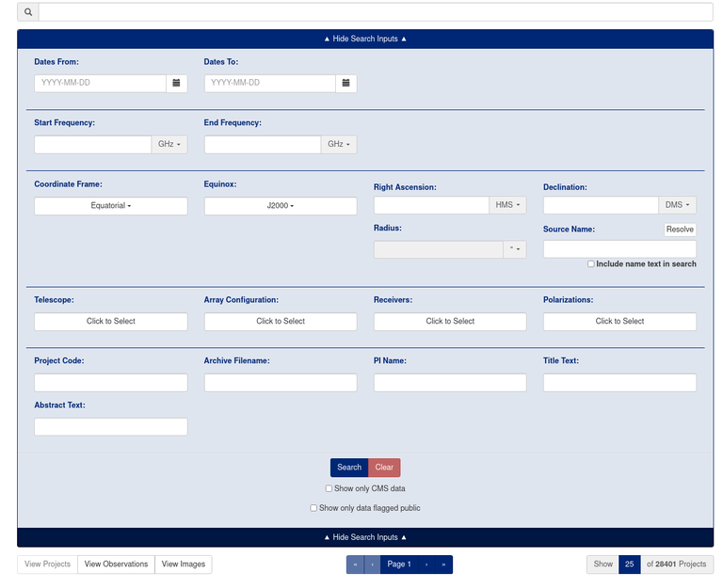
Task: Expand the Equatorial coordinate frame dropdown
Action: pyautogui.click(x=111, y=206)
